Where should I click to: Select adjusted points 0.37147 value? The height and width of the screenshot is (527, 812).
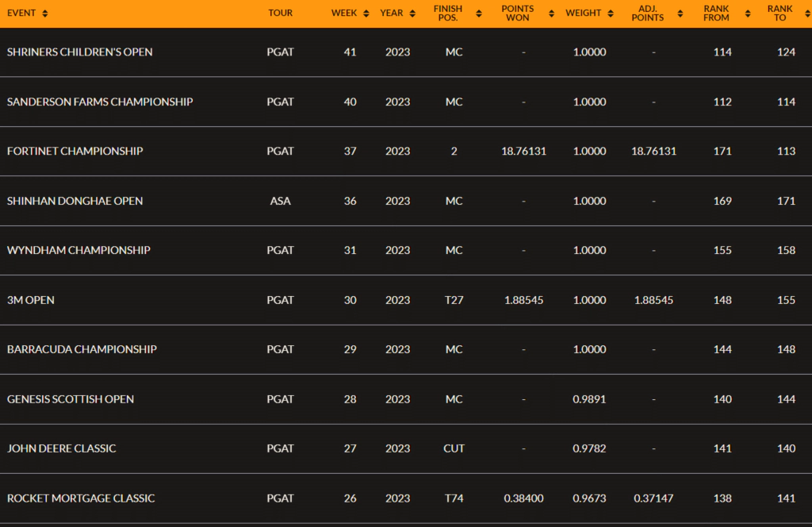pyautogui.click(x=653, y=498)
